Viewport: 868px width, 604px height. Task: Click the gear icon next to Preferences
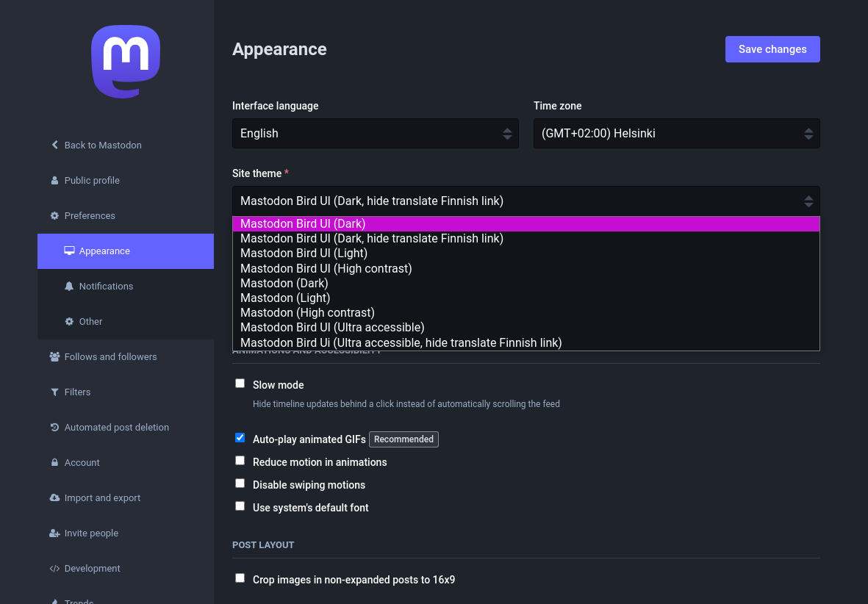[54, 215]
